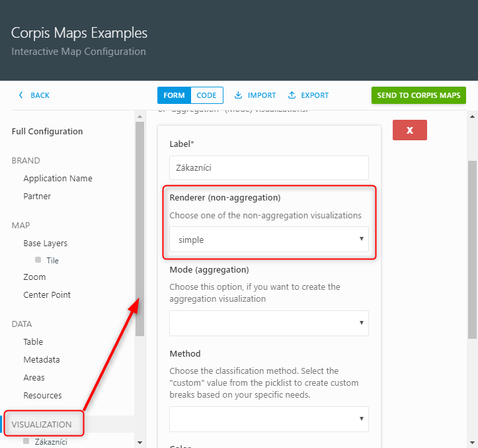Click the BACK link
This screenshot has width=478, height=448.
(x=40, y=95)
